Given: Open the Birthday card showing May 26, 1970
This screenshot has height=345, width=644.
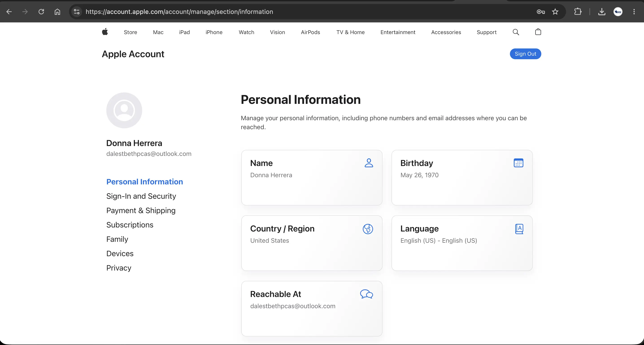Looking at the screenshot, I should [462, 178].
